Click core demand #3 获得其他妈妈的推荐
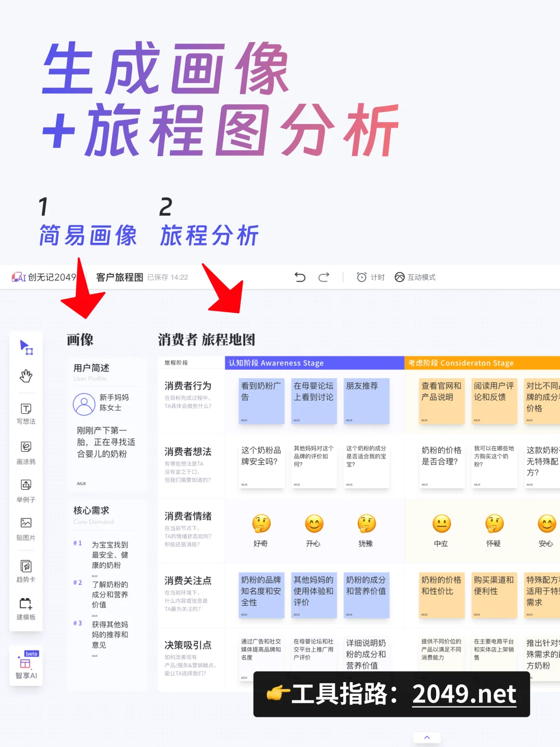This screenshot has height=747, width=560. (110, 634)
